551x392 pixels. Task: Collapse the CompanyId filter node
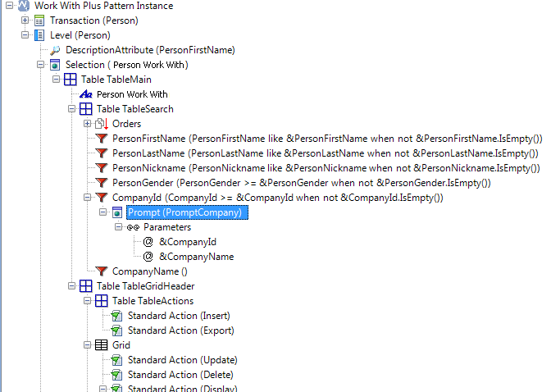[x=88, y=198]
